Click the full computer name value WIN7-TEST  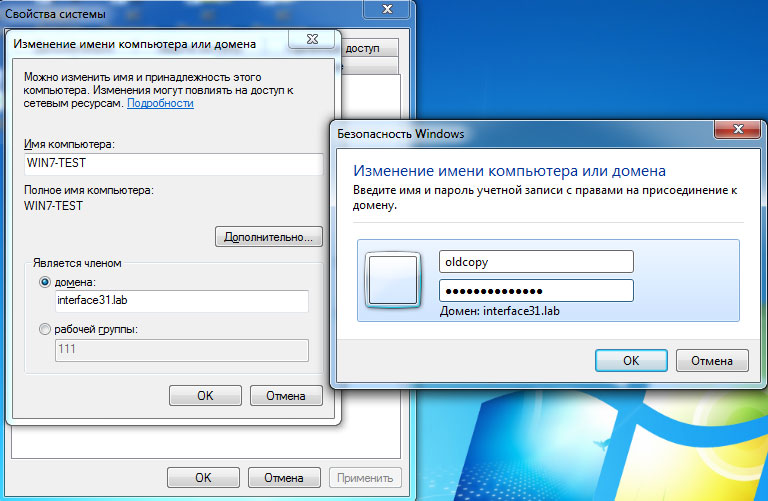coord(53,206)
